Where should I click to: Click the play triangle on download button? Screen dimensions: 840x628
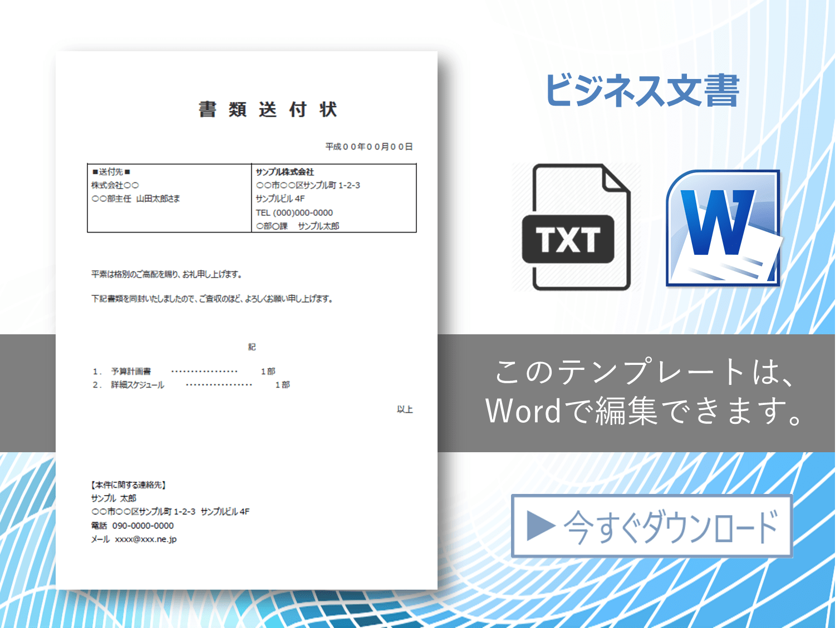pos(540,526)
